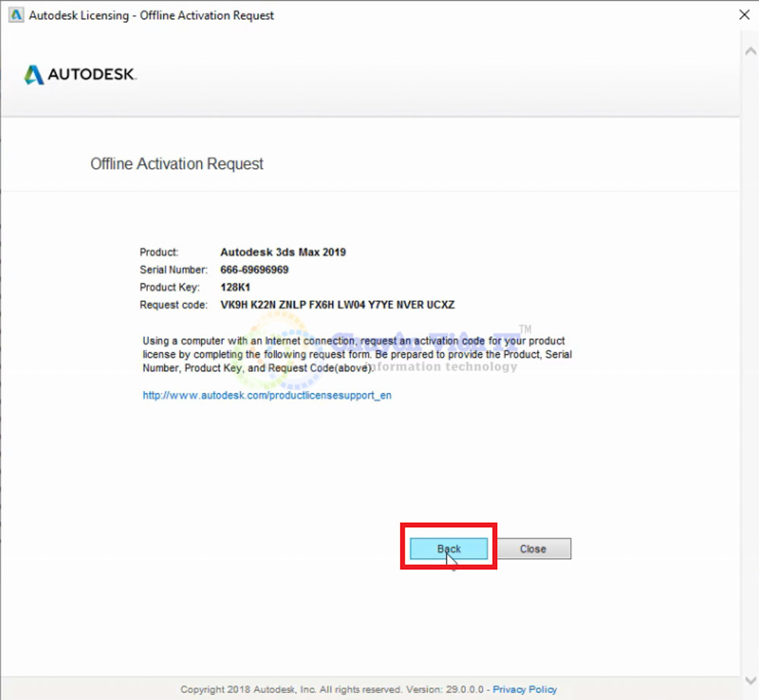
Task: Click the Back button
Action: pyautogui.click(x=449, y=549)
